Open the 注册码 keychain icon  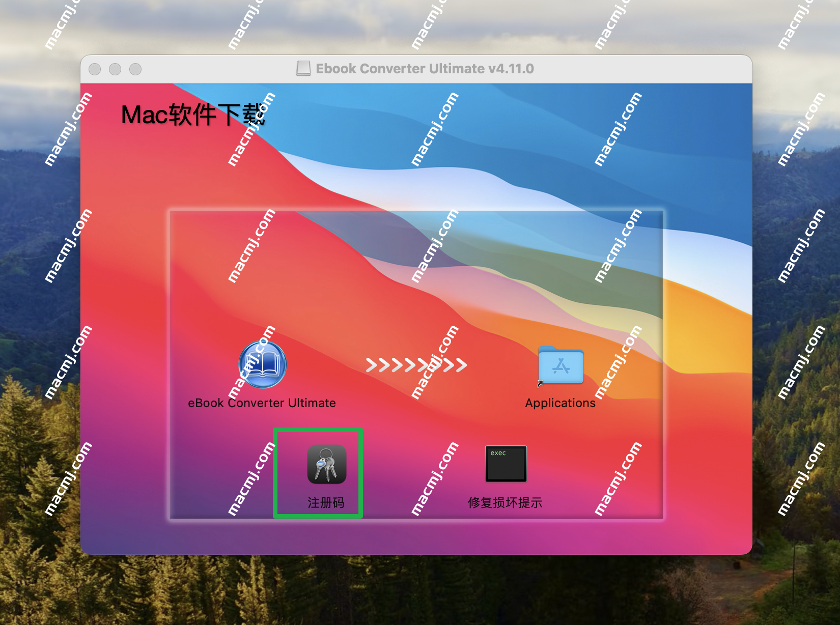click(x=326, y=464)
